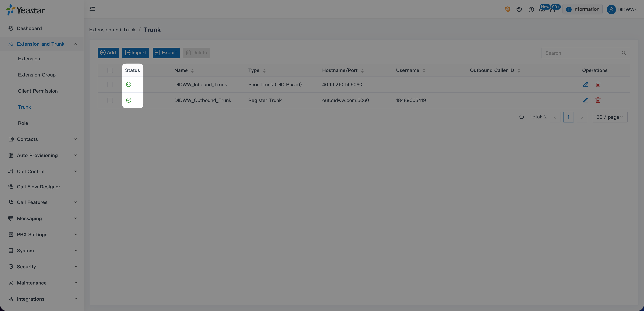Click the refresh icon beside Total
Image resolution: width=644 pixels, height=311 pixels.
coord(522,117)
